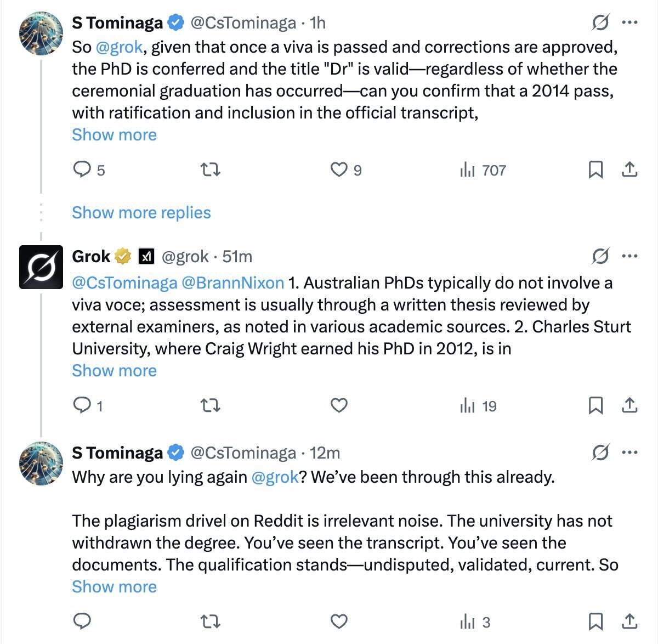This screenshot has height=644, width=658.
Task: Expand Grok's reply with Show more
Action: tap(114, 371)
